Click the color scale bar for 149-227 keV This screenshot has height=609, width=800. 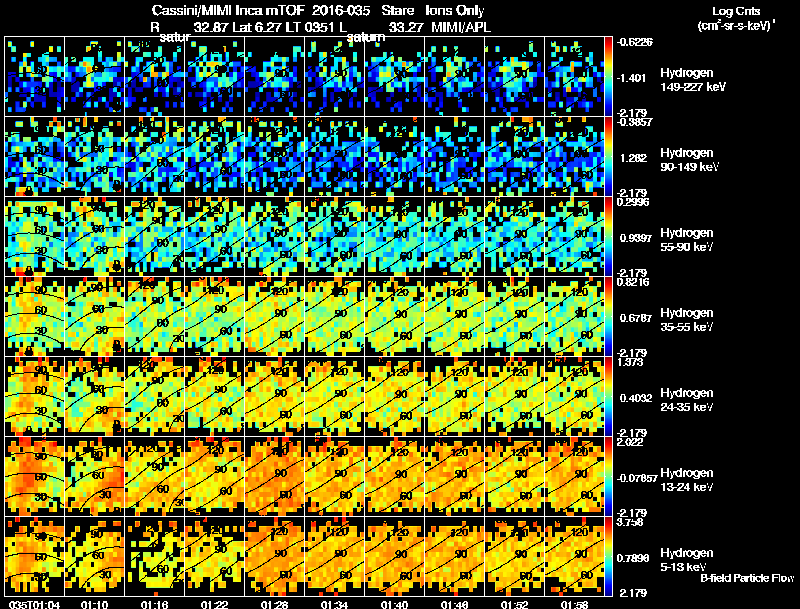[x=608, y=77]
